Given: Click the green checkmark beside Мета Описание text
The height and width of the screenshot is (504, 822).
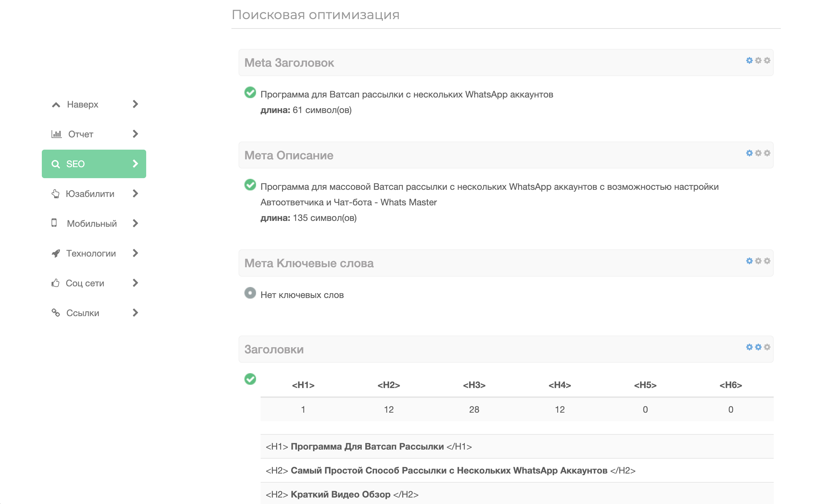Looking at the screenshot, I should 250,185.
